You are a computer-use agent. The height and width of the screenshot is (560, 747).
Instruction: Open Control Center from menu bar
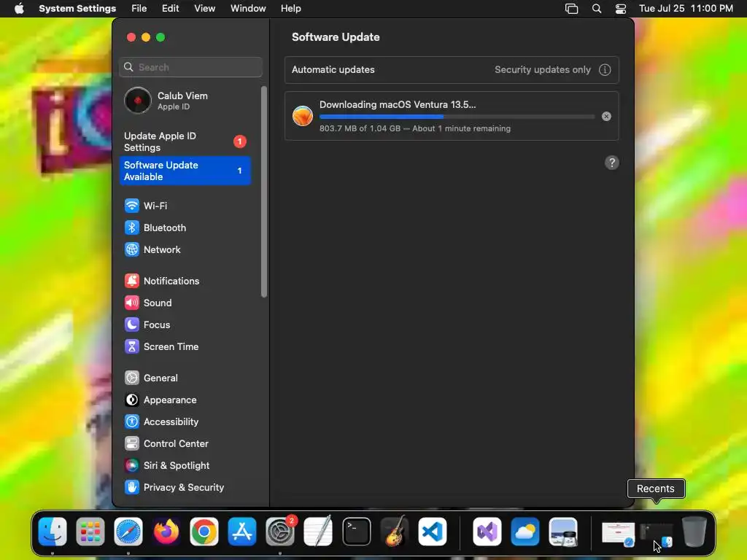pyautogui.click(x=621, y=9)
